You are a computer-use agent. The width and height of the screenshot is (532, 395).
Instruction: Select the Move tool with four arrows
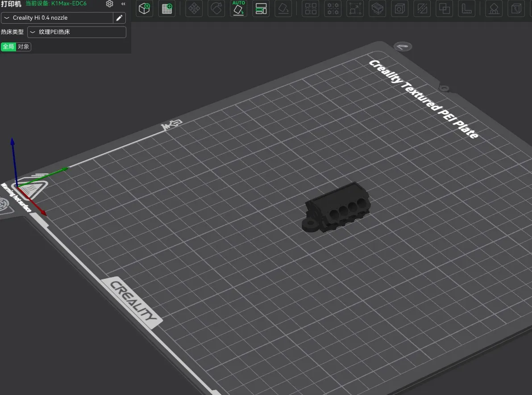(194, 8)
